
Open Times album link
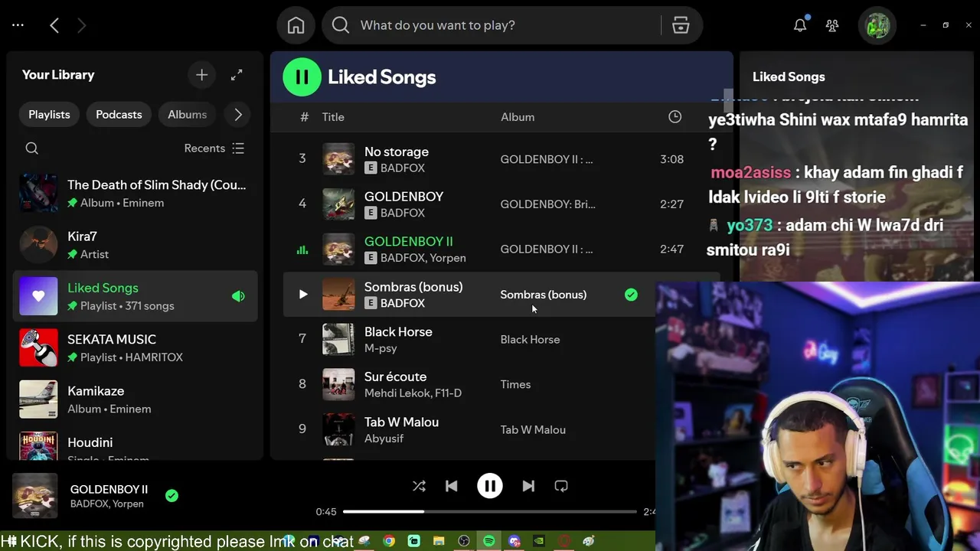click(x=515, y=385)
